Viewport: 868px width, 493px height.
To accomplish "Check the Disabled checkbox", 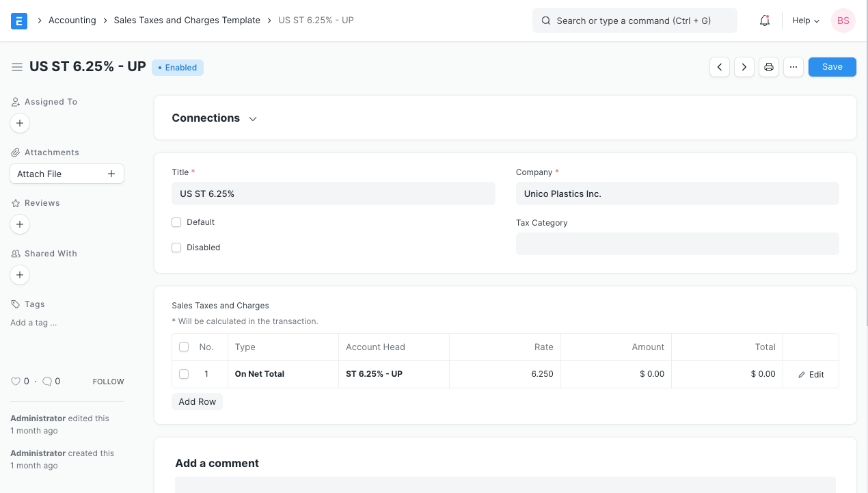I will click(176, 247).
